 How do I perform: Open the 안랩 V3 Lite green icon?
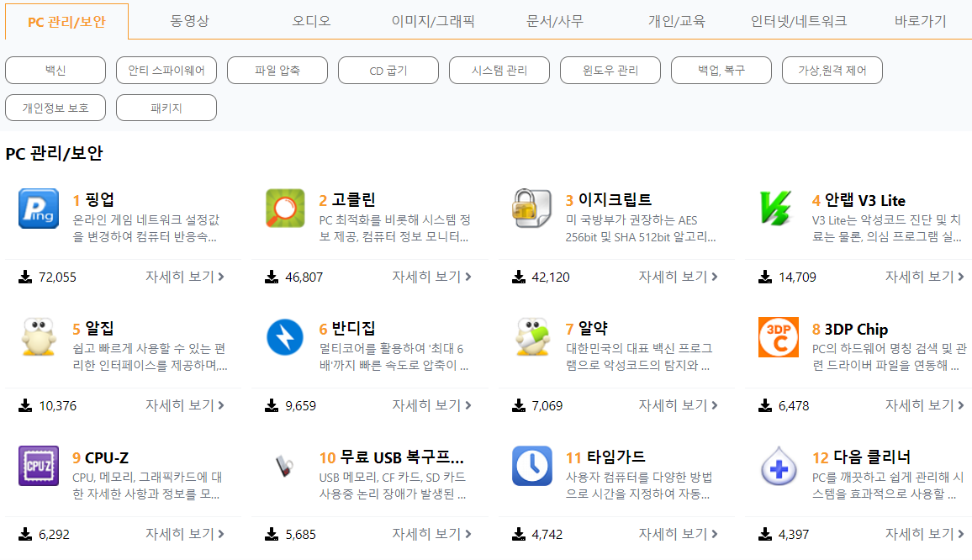click(777, 209)
